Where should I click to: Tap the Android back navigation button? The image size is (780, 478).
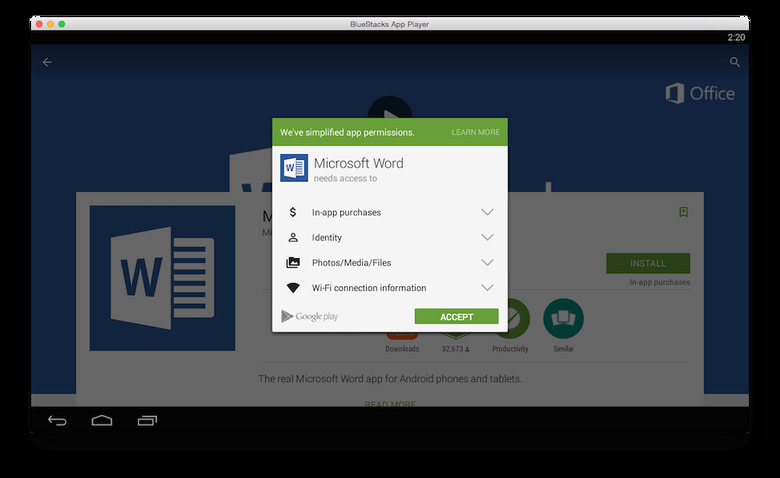(x=57, y=420)
